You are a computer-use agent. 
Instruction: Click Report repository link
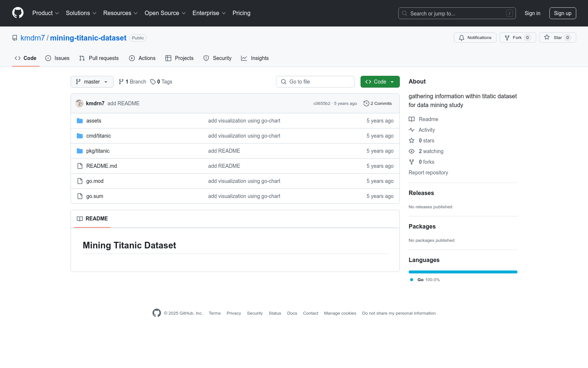pos(428,173)
